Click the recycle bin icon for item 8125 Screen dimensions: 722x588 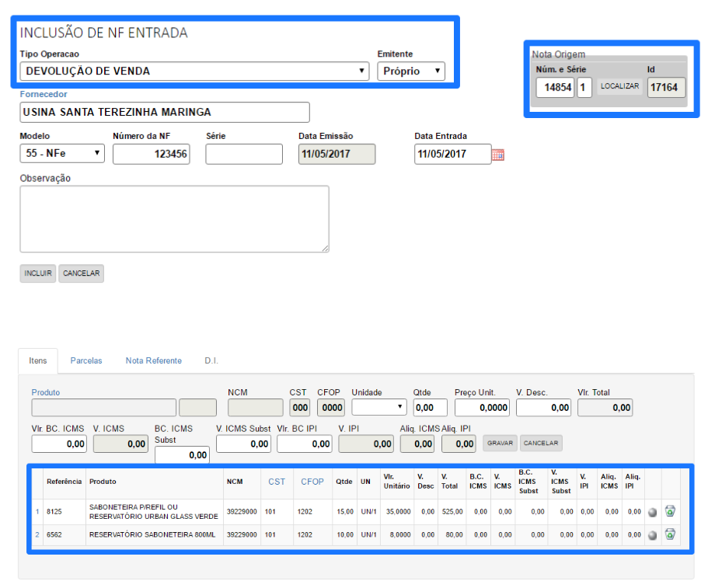pos(670,511)
